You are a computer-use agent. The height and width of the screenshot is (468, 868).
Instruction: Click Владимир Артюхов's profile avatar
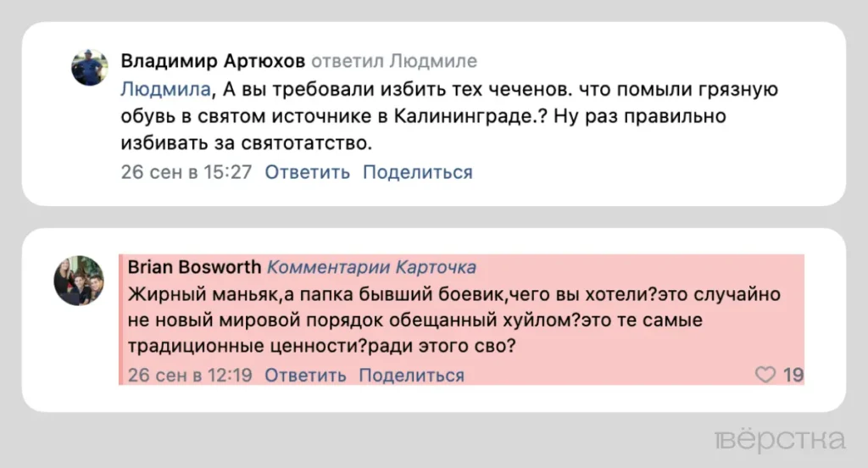click(89, 67)
